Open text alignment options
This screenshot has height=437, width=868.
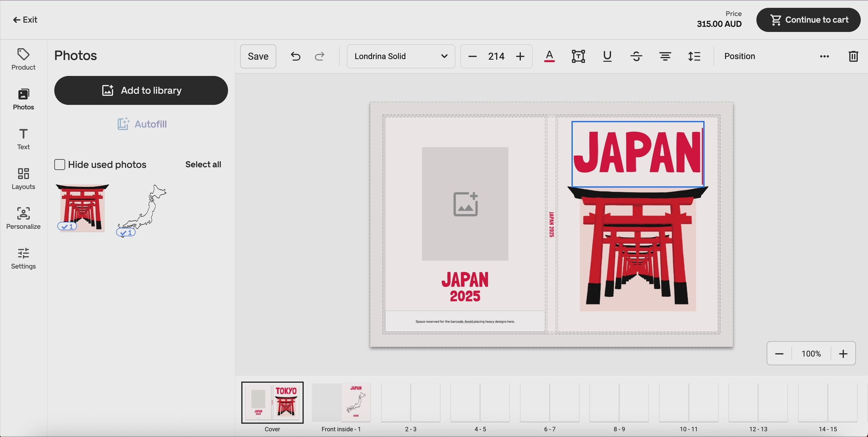click(665, 56)
